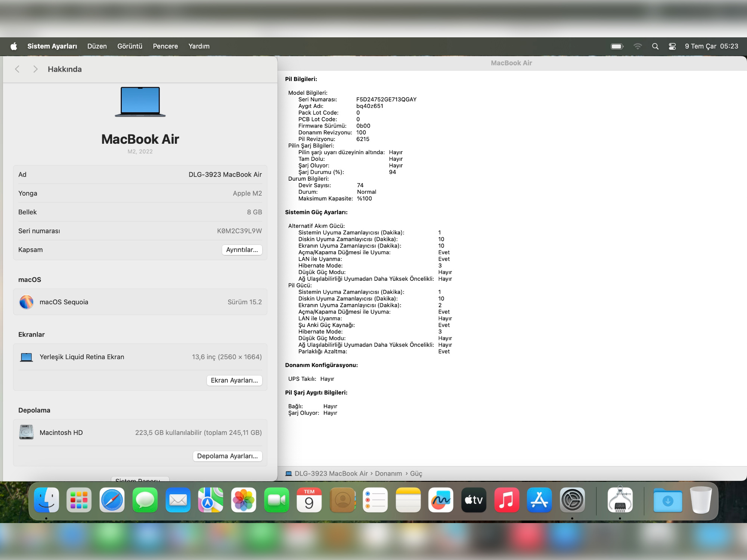
Task: Open FaceTime from the Dock
Action: 276,500
